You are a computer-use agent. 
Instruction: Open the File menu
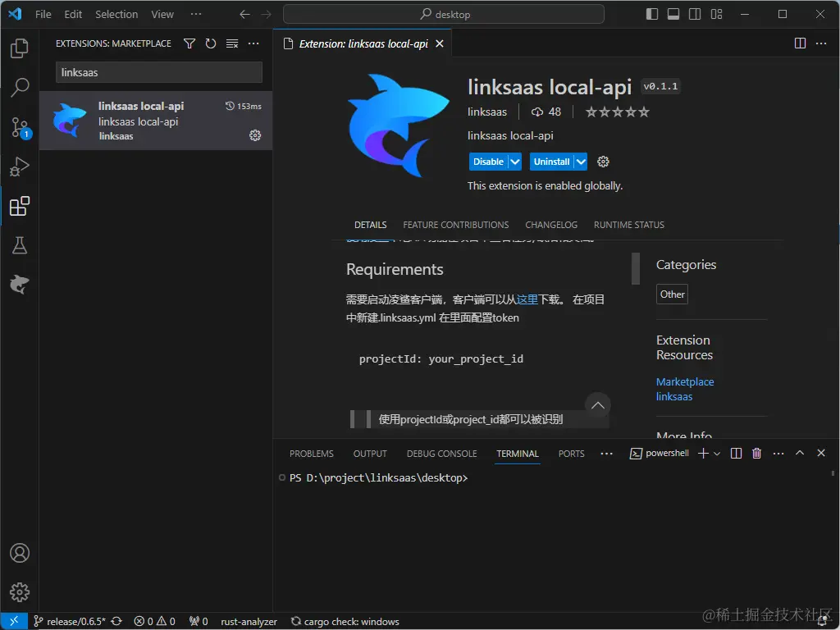[43, 15]
